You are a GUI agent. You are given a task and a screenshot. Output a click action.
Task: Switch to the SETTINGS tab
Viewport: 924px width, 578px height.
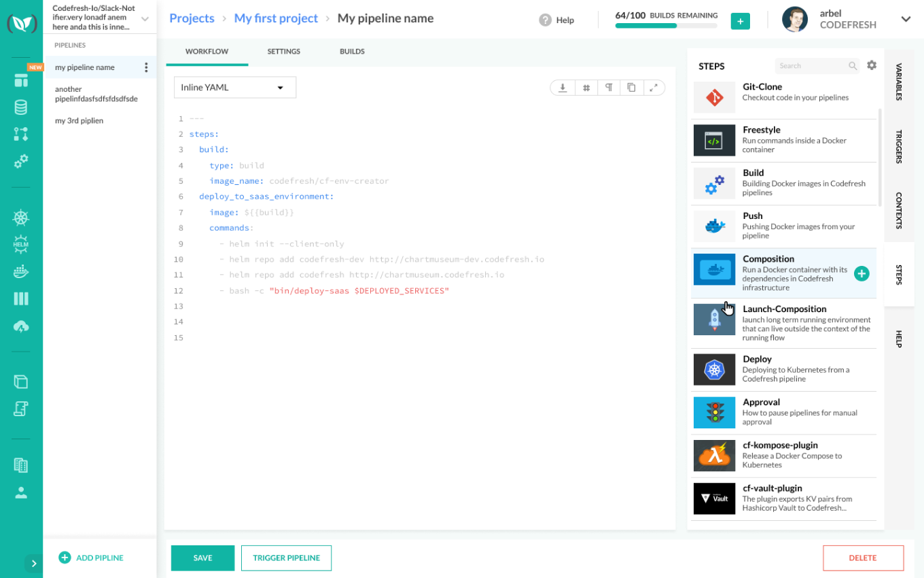(x=283, y=52)
